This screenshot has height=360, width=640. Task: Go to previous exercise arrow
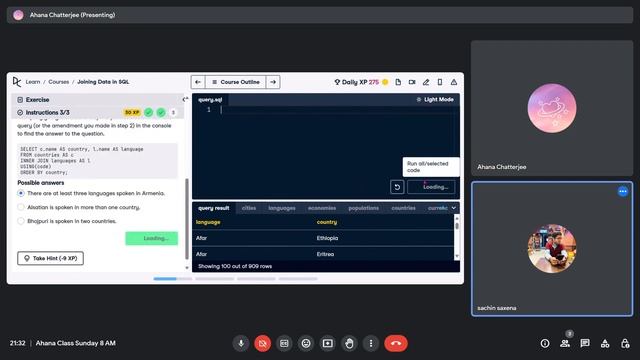tap(198, 82)
